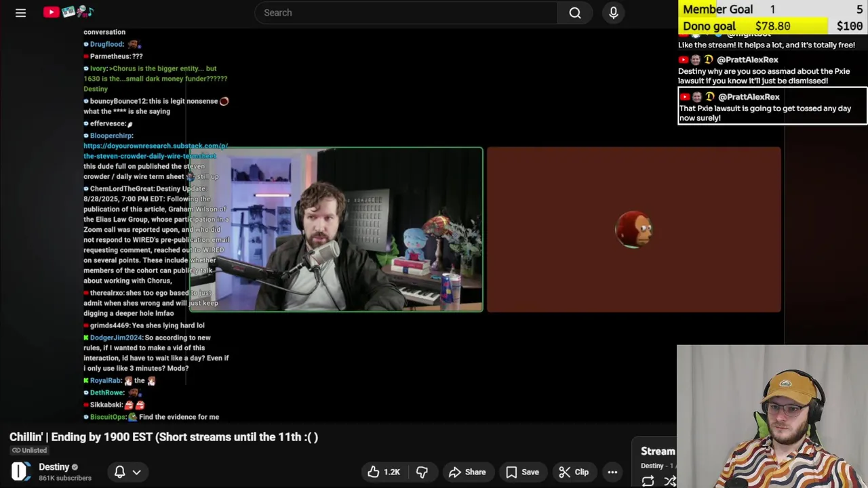Image resolution: width=868 pixels, height=488 pixels.
Task: Open the three-dot more actions menu
Action: coord(612,472)
